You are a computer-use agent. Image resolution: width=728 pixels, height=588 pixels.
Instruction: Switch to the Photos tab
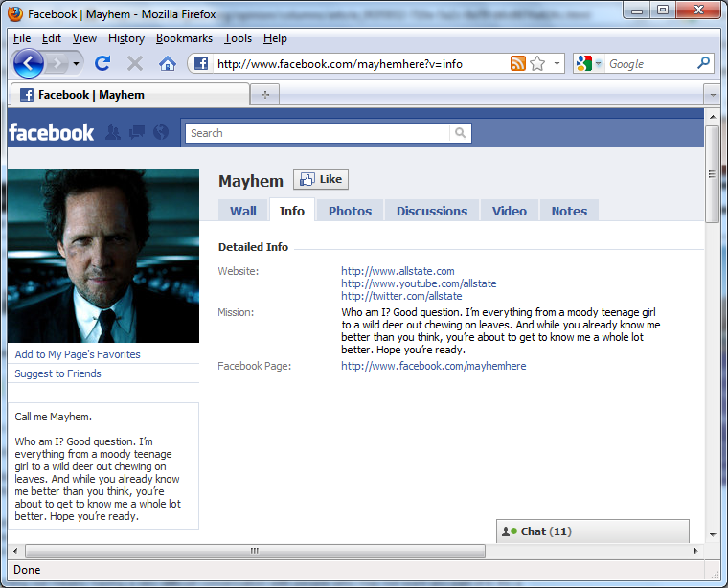[x=350, y=211]
